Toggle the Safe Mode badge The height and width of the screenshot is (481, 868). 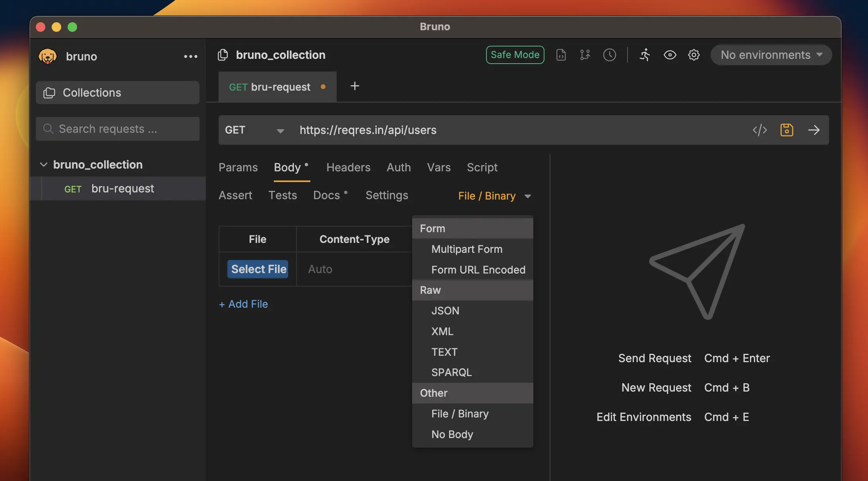coord(515,55)
